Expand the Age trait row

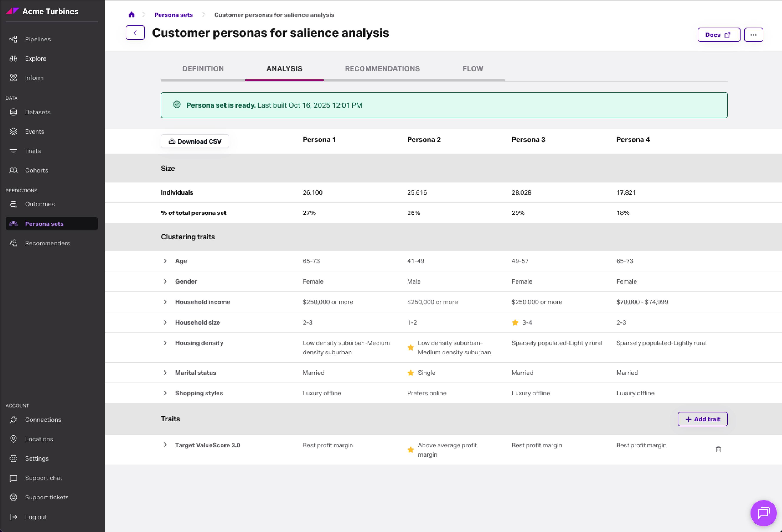coord(165,261)
